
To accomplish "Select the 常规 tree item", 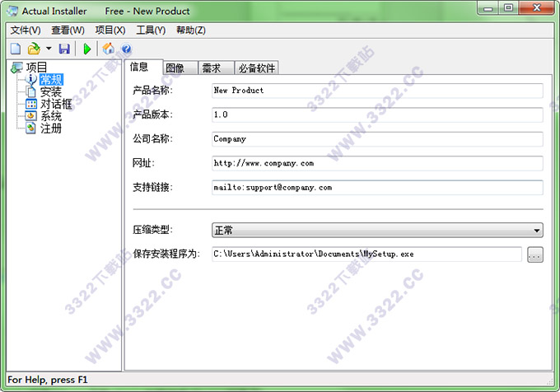I will 51,79.
